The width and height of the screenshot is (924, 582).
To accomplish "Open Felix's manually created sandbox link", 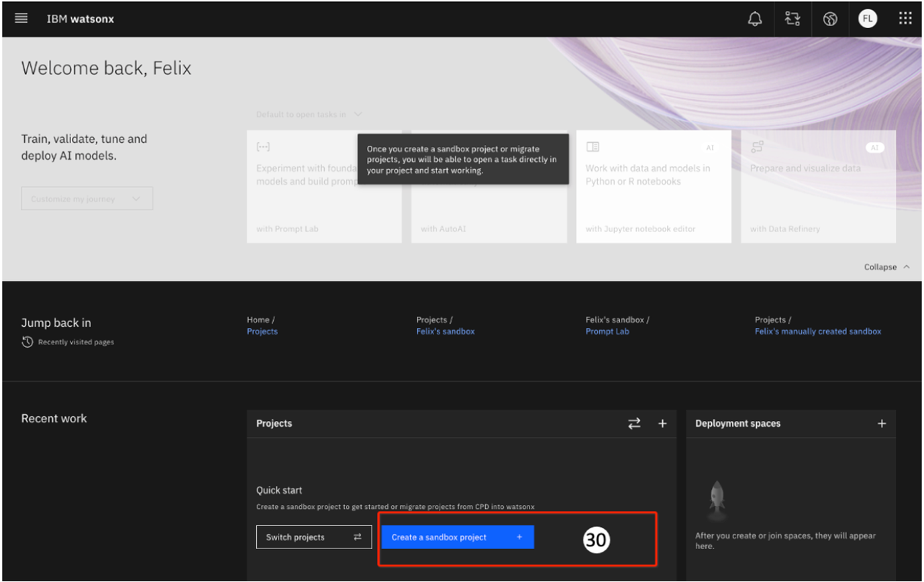I will pos(818,332).
